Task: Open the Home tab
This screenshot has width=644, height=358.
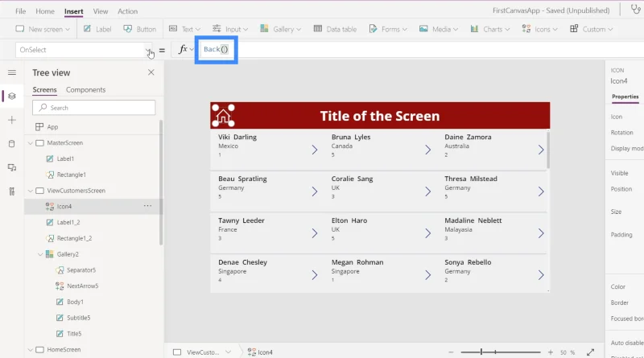Action: tap(45, 11)
